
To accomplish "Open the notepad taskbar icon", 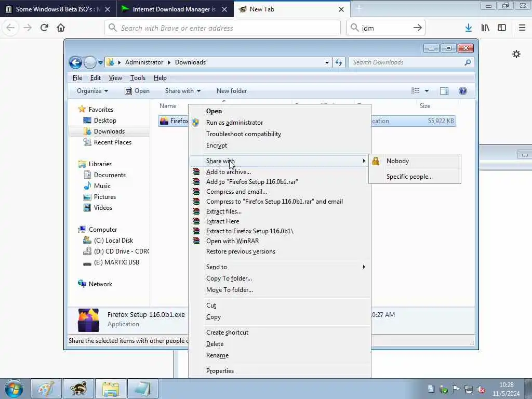I will coord(143,389).
